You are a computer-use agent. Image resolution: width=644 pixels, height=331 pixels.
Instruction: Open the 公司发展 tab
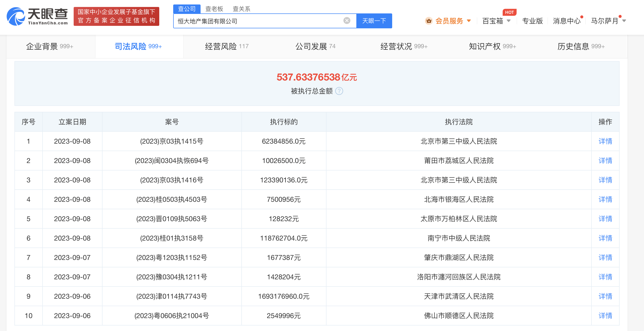coord(315,46)
